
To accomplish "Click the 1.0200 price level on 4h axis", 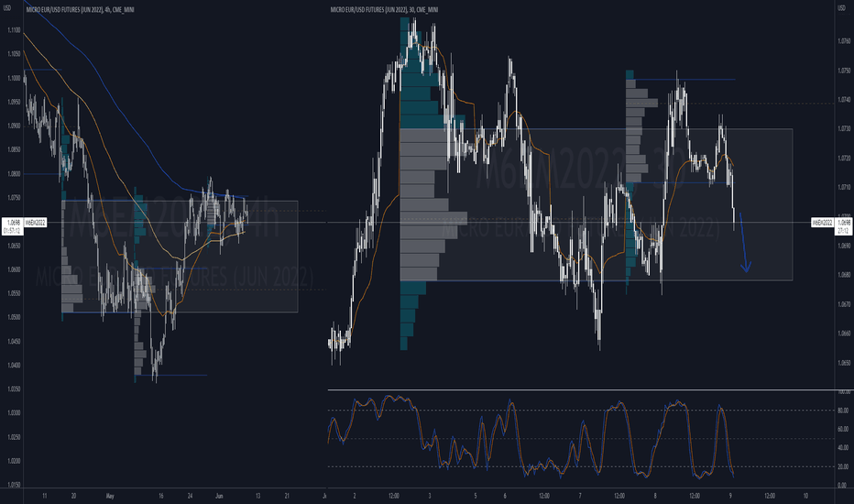I will click(14, 461).
